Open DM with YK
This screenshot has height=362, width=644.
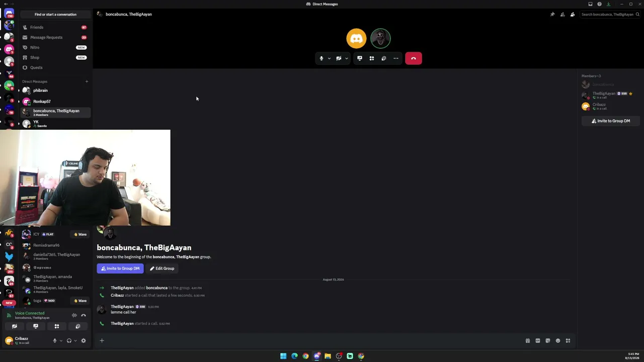pos(55,124)
